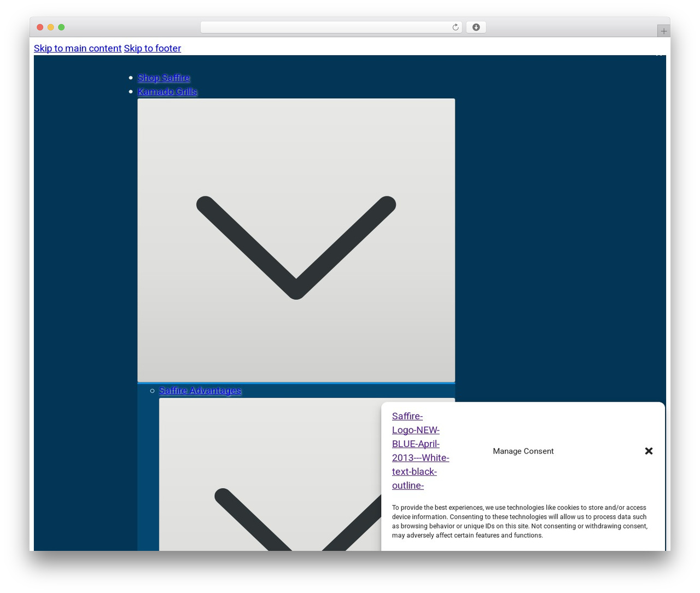Minimize the window using the yellow button
The image size is (700, 593).
pos(51,27)
